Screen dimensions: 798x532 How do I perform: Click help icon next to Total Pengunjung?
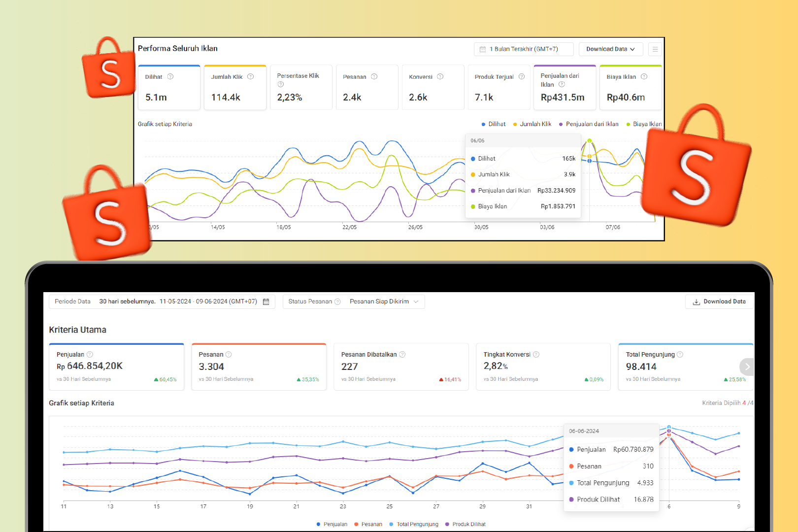click(680, 354)
